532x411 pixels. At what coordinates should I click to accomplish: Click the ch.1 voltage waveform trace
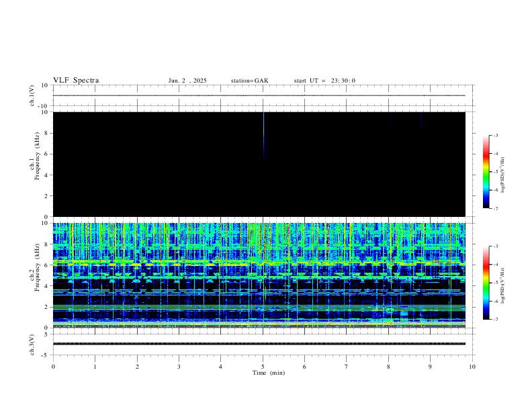pyautogui.click(x=259, y=95)
